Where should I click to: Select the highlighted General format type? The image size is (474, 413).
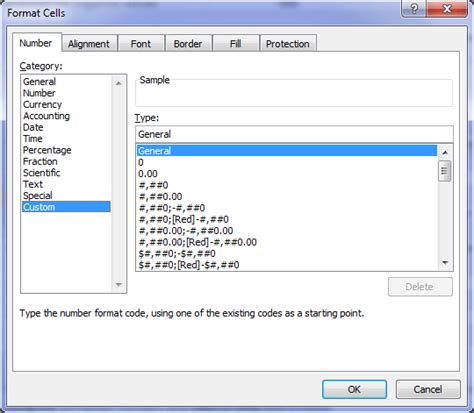287,151
